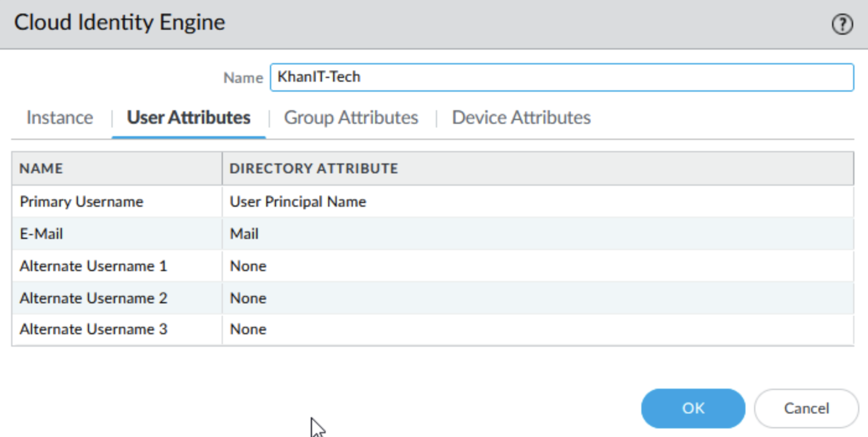The width and height of the screenshot is (868, 437).
Task: Open directory attribute for Alternate Username 3
Action: pyautogui.click(x=248, y=329)
